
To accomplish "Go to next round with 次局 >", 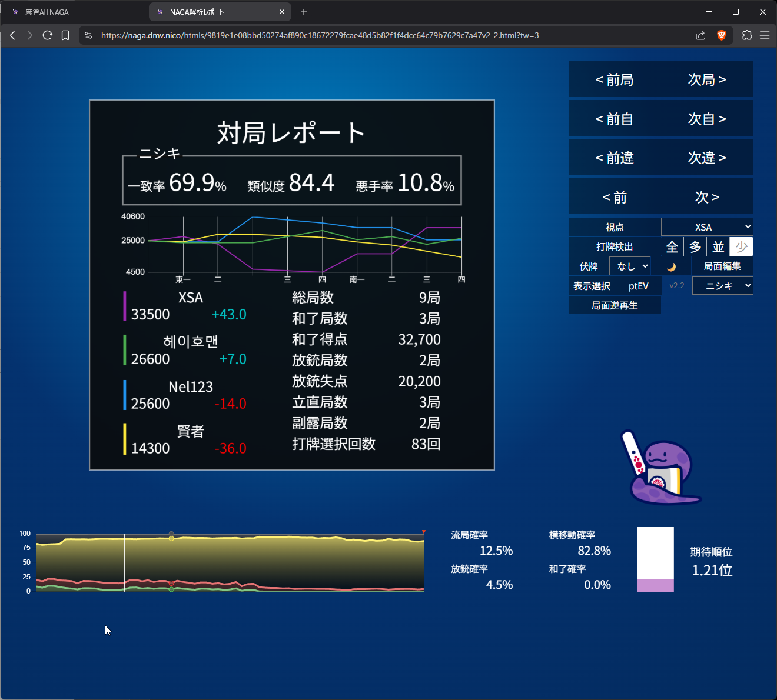I will (x=707, y=79).
